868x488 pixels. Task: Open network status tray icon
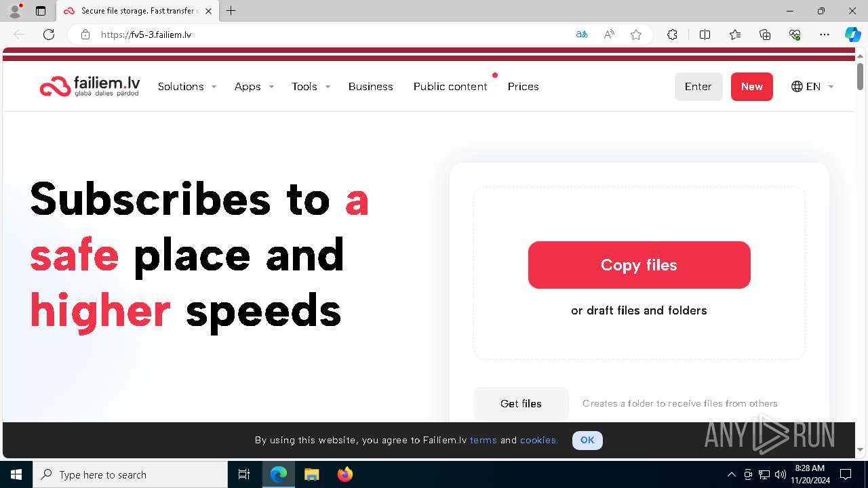tap(764, 474)
